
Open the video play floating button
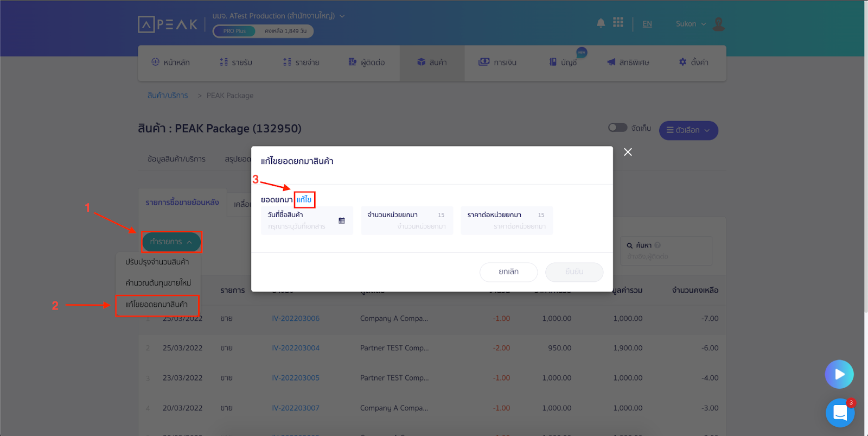[839, 374]
